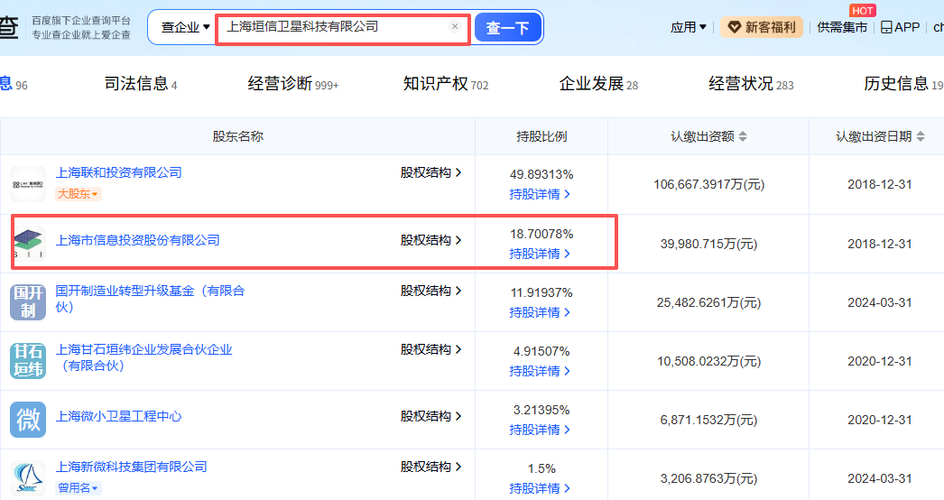Image resolution: width=944 pixels, height=500 pixels.
Task: Select the 10,508.0232万(元) amount cell
Action: (709, 362)
